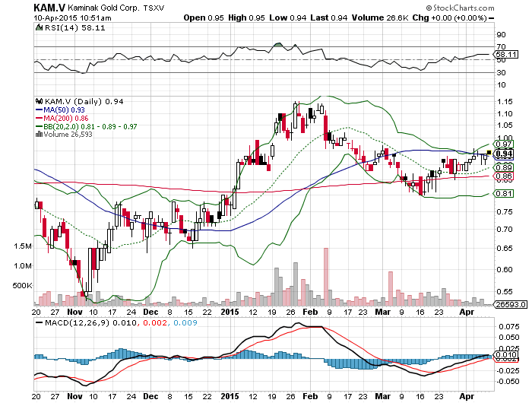532x403 pixels.
Task: Click the volume bars icon beside Volume legend
Action: pos(39,134)
